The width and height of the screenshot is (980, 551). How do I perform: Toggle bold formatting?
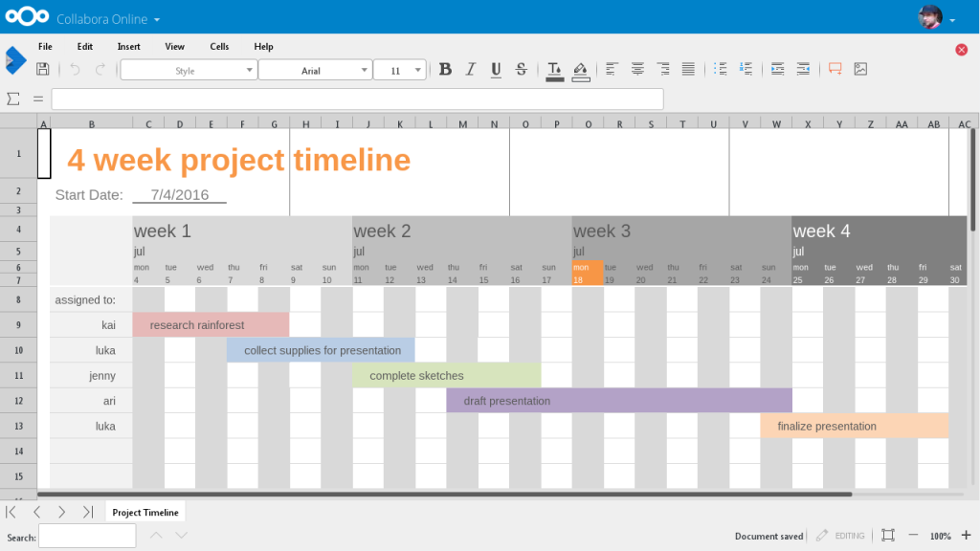(445, 69)
